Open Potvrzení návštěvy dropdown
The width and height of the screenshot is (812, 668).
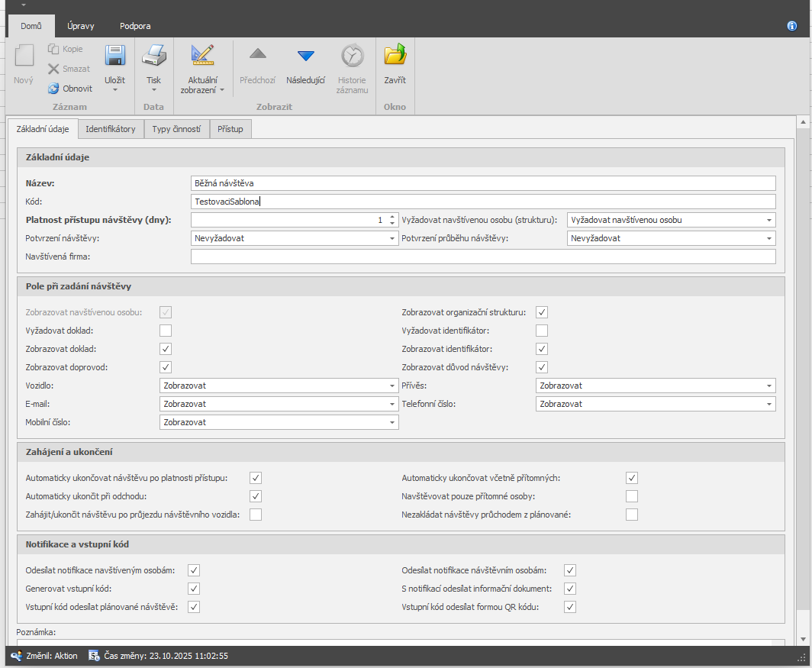(392, 238)
